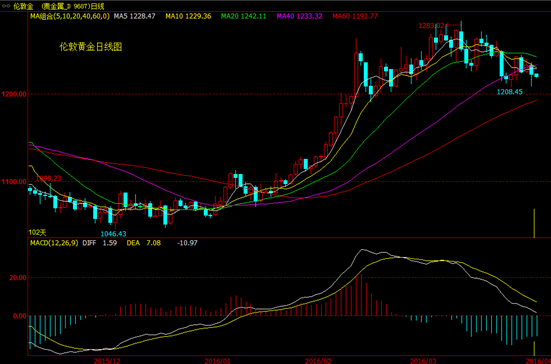Click the 0.00 MACD axis label
This screenshot has height=364, width=551.
click(20, 316)
